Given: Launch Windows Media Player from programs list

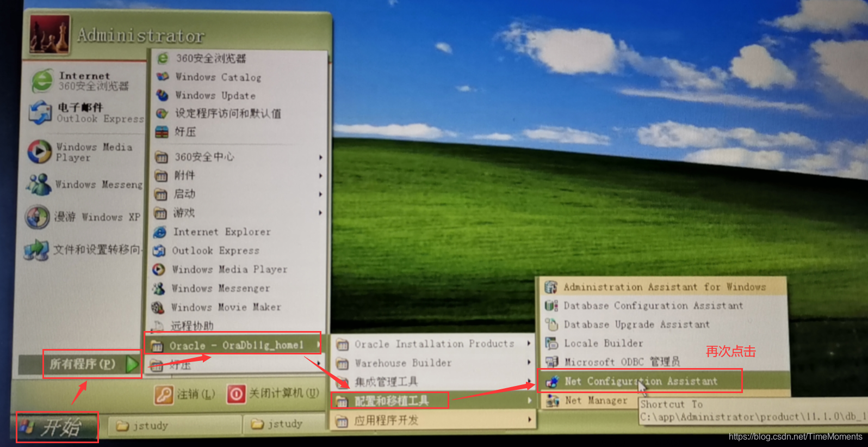Looking at the screenshot, I should (x=159, y=270).
